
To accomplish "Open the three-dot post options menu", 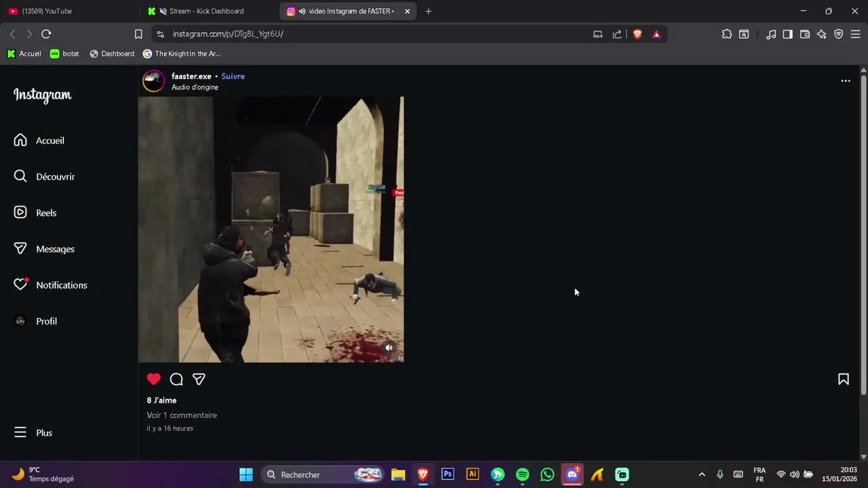I will click(x=846, y=81).
